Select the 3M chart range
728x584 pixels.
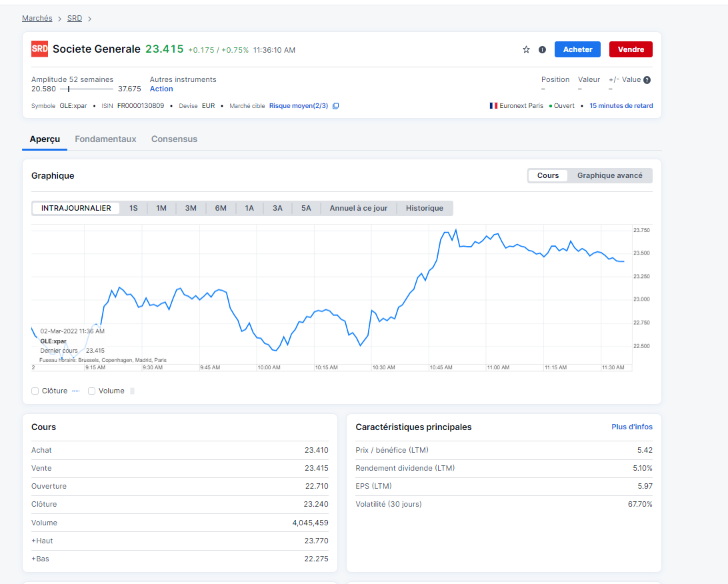coord(191,208)
